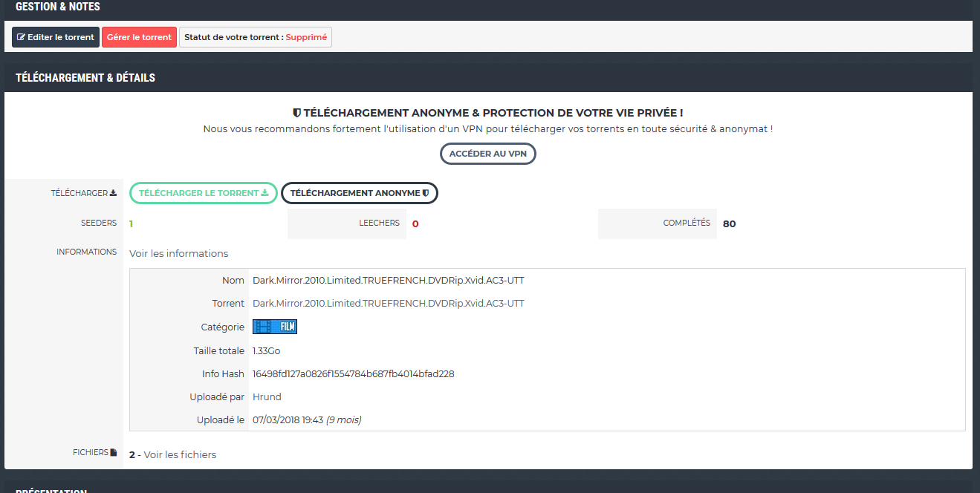The height and width of the screenshot is (493, 980).
Task: Click the Info Hash value text
Action: (353, 373)
